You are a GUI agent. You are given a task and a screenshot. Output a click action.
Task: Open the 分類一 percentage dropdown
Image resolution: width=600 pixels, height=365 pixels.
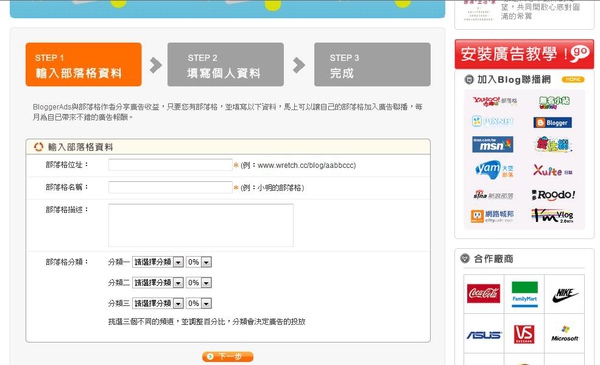199,262
